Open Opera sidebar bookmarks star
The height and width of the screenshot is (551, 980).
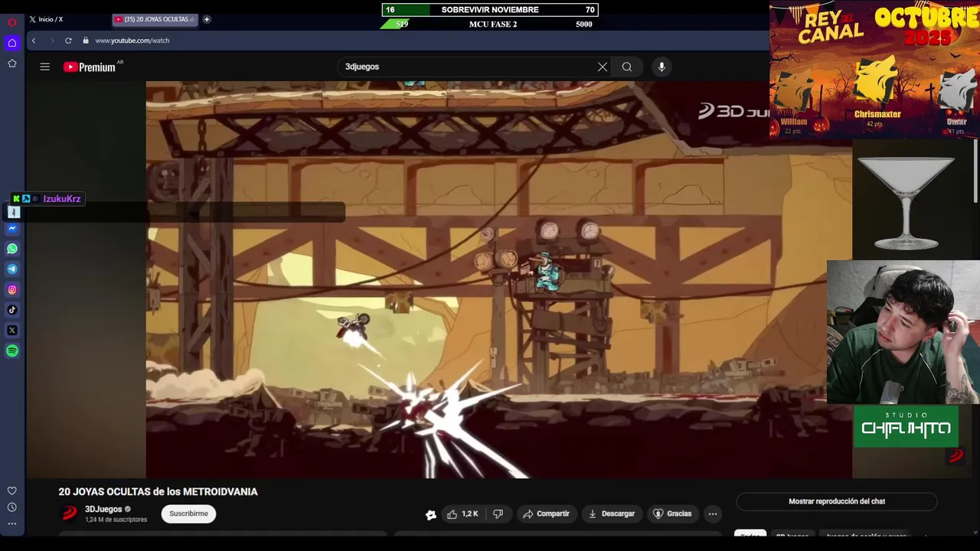pyautogui.click(x=12, y=64)
